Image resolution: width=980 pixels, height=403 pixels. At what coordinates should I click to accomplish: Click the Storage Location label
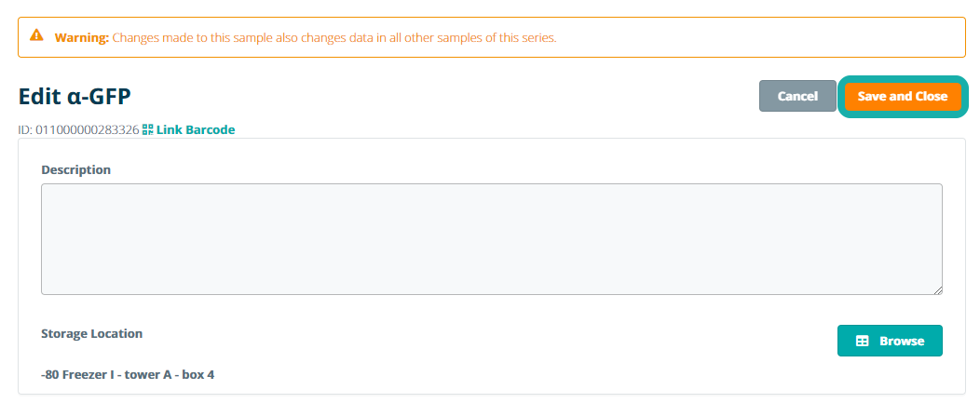point(91,333)
